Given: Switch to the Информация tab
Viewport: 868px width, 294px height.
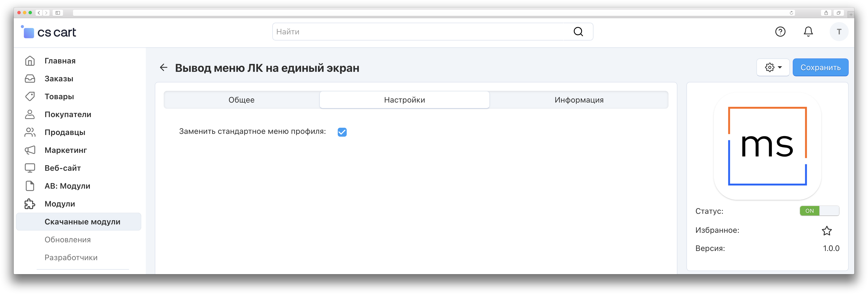Looking at the screenshot, I should (579, 100).
